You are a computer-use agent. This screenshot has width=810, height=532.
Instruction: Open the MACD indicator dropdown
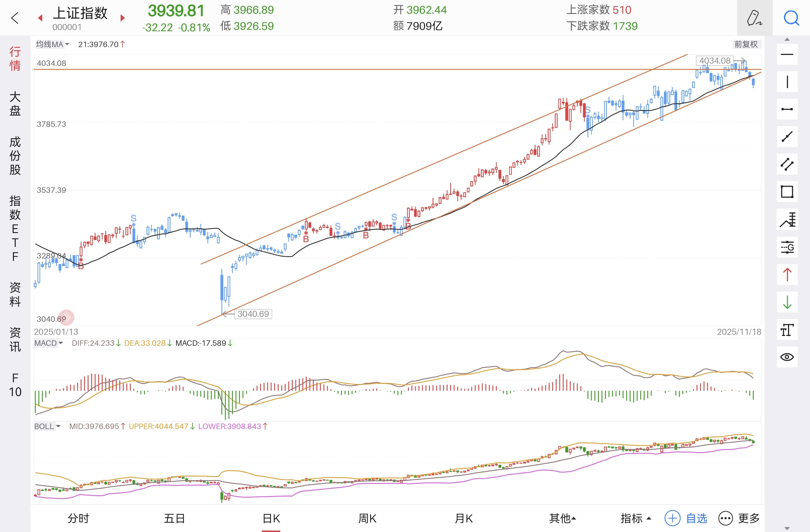pyautogui.click(x=48, y=343)
